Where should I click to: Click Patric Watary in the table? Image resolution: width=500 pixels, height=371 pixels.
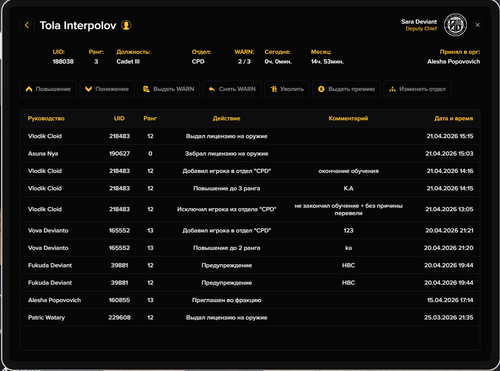click(46, 317)
